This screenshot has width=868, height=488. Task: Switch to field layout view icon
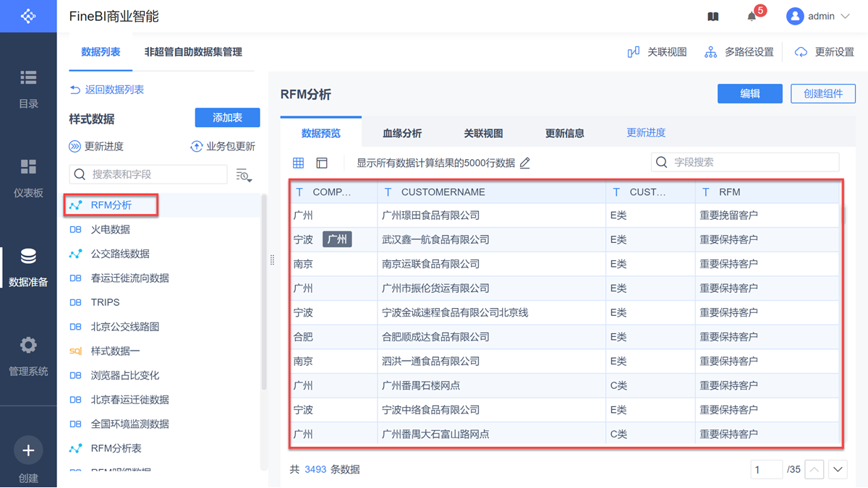coord(322,163)
